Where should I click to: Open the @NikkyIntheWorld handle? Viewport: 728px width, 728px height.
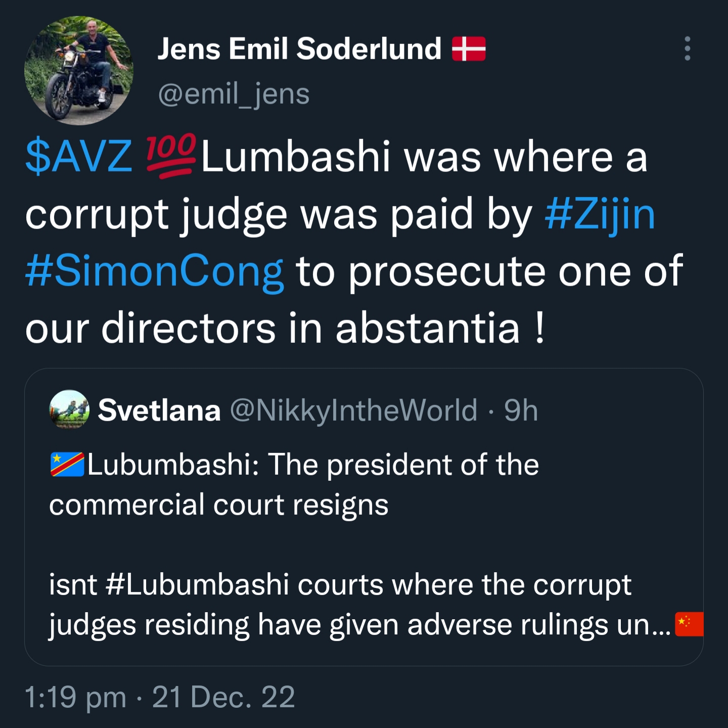point(353,410)
